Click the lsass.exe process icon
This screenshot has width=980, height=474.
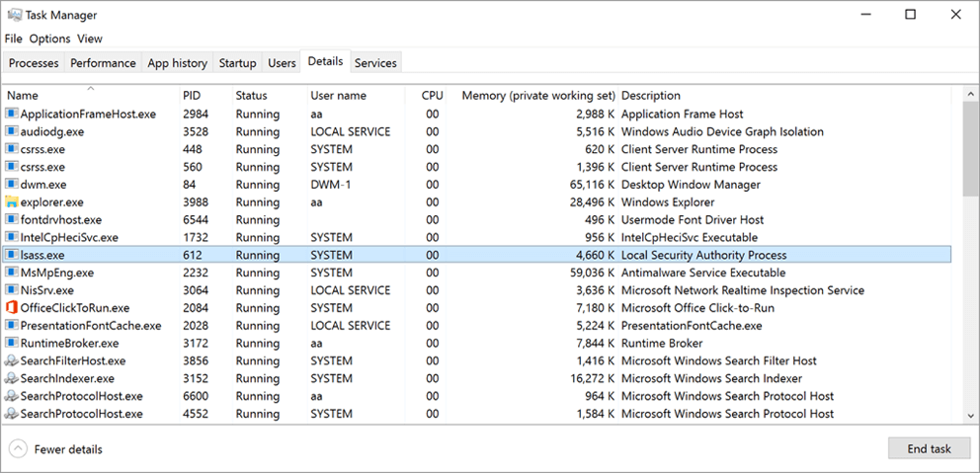[x=12, y=255]
